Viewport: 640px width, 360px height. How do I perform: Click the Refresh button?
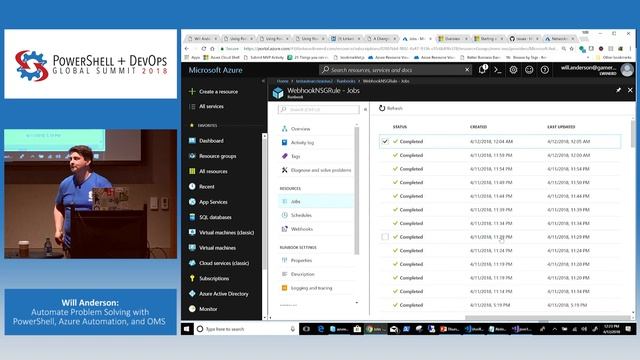(391, 108)
